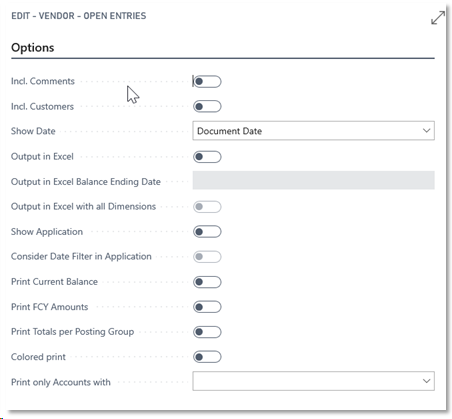Click the Colored print label
This screenshot has width=452, height=419.
(x=38, y=357)
